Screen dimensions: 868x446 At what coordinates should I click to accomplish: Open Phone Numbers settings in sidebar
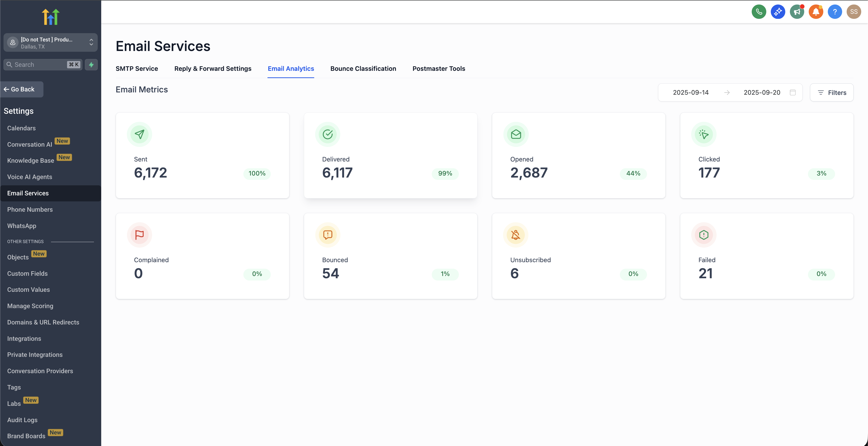click(x=30, y=209)
